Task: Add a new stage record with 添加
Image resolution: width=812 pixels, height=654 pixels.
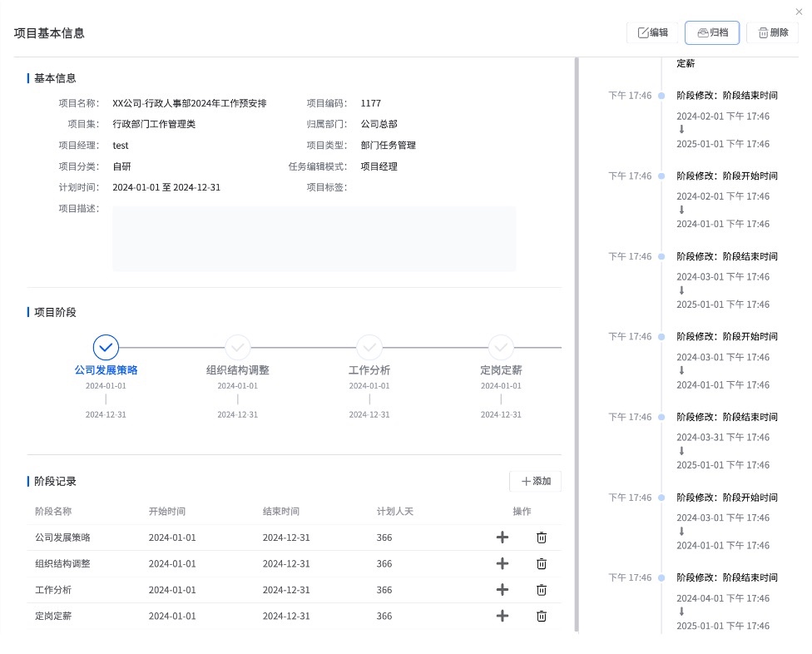Action: coord(536,481)
